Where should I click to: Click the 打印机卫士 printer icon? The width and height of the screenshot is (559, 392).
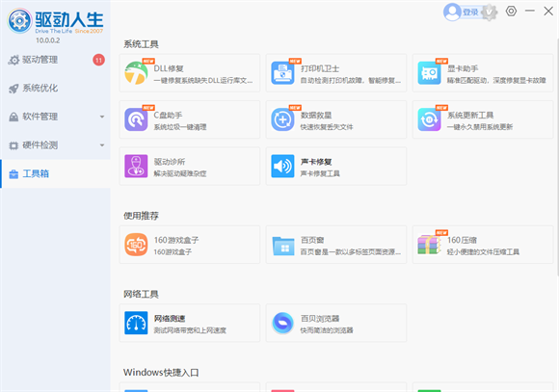tap(282, 72)
